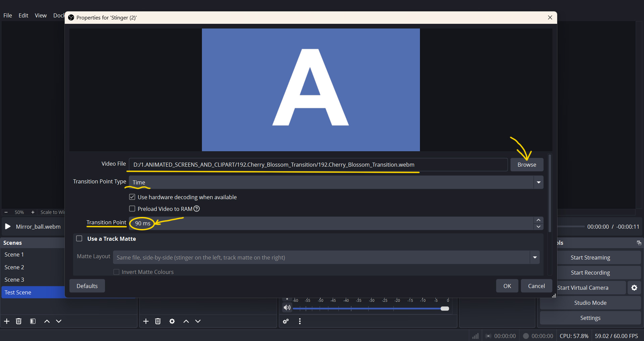
Task: Click the add scene plus icon
Action: pos(7,321)
